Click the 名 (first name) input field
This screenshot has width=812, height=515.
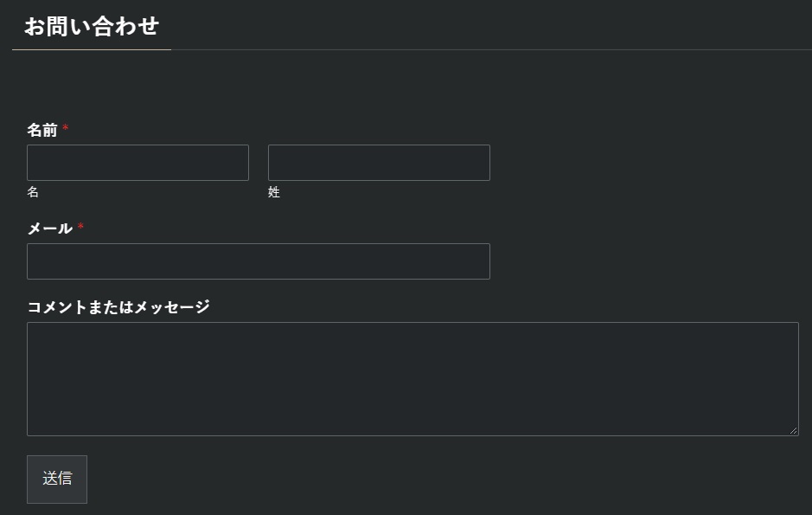(137, 163)
